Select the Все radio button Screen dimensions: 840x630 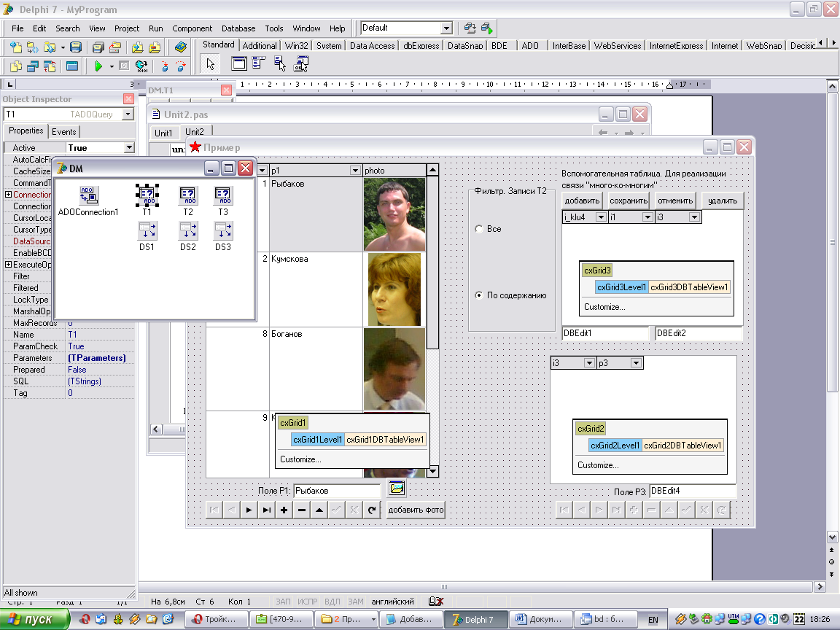(479, 229)
